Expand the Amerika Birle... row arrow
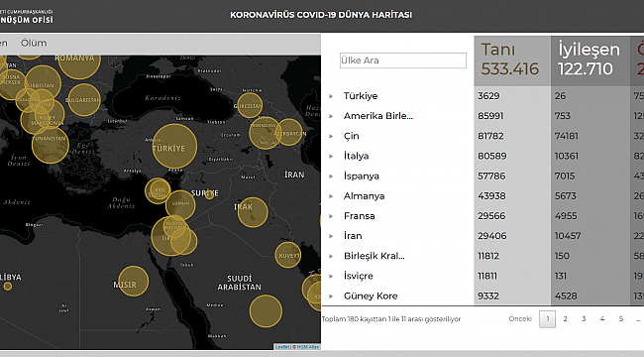 (x=331, y=116)
